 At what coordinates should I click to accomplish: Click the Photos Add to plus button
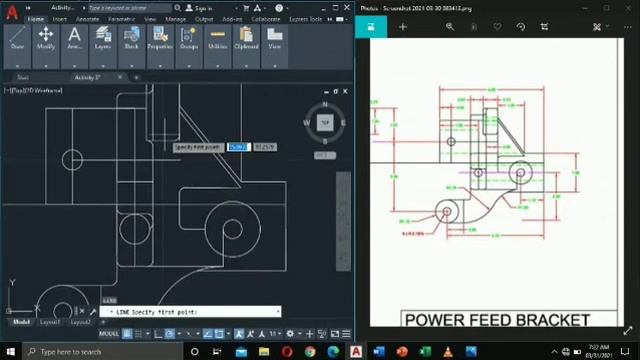pos(403,27)
